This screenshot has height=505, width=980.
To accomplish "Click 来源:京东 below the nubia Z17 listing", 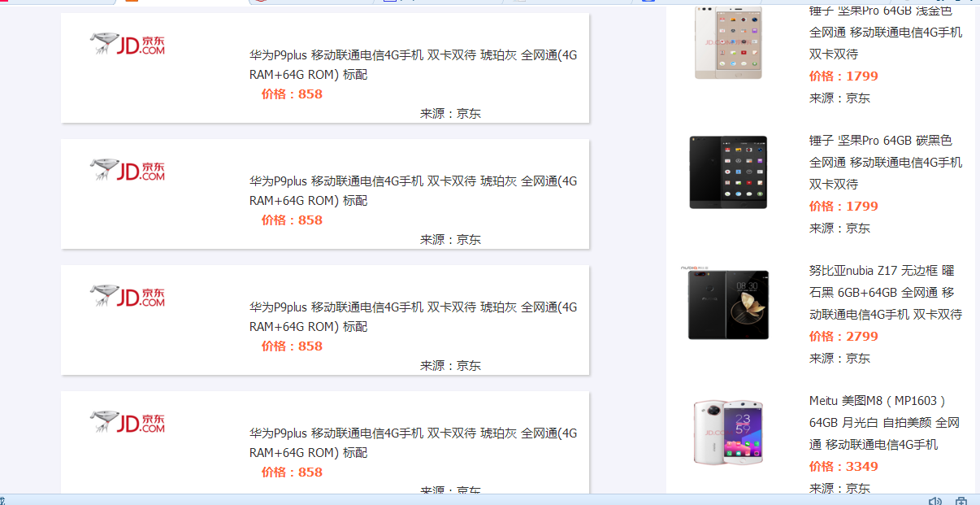I will pos(839,359).
